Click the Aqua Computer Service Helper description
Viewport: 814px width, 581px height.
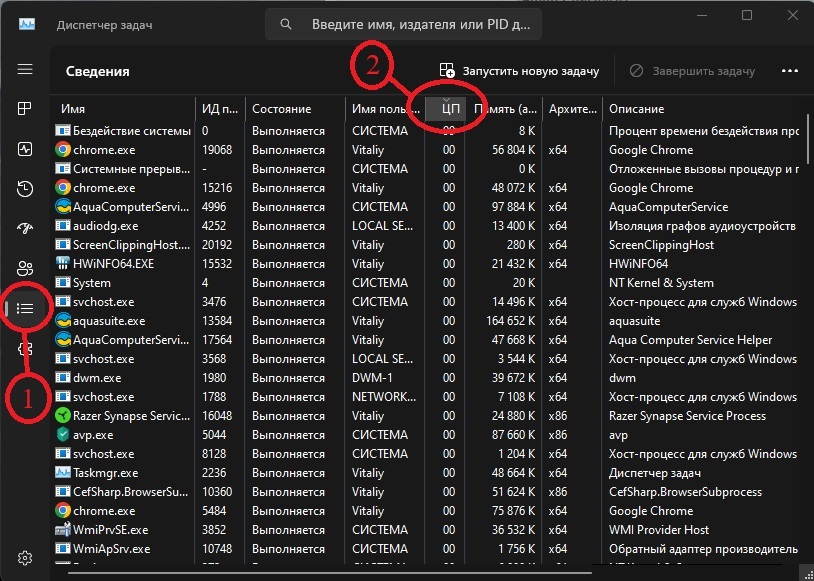pos(690,340)
